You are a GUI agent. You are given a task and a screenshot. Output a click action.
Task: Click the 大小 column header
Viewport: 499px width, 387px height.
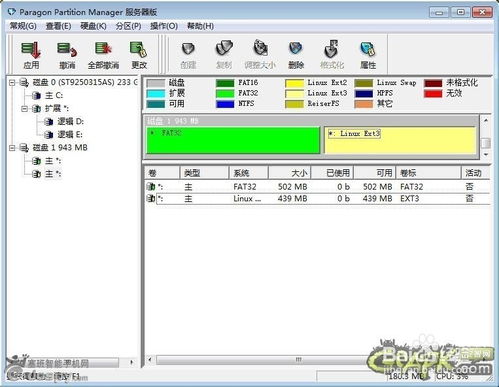[x=289, y=173]
